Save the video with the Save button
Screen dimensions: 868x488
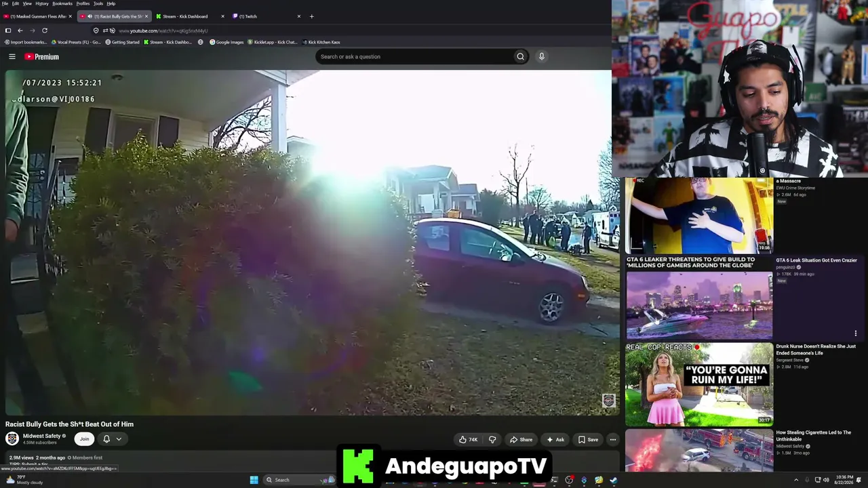tap(588, 439)
